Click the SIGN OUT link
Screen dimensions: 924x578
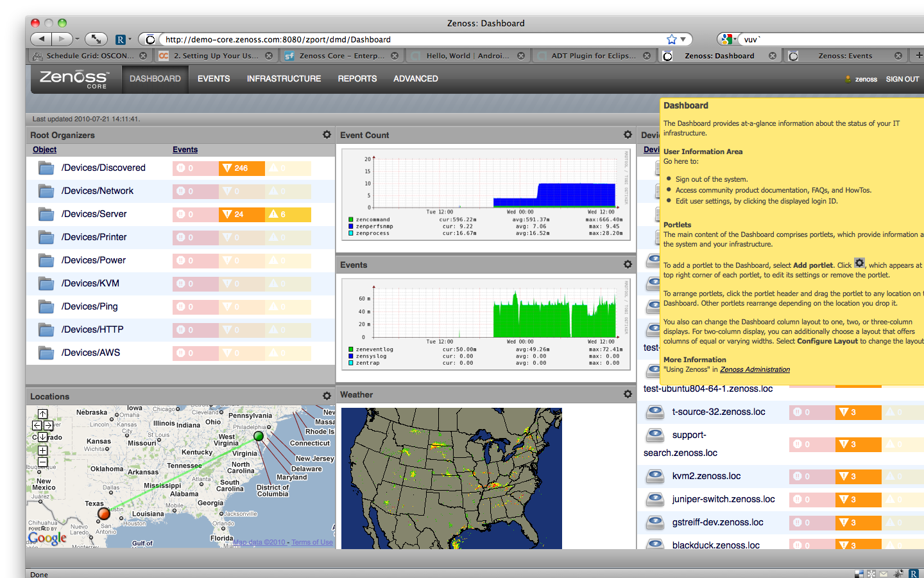click(x=902, y=80)
